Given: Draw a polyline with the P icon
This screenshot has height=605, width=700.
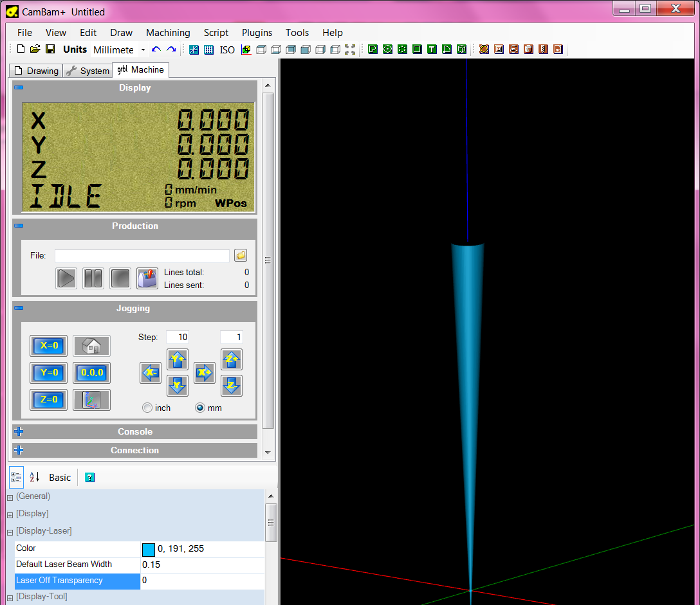Looking at the screenshot, I should coord(373,49).
